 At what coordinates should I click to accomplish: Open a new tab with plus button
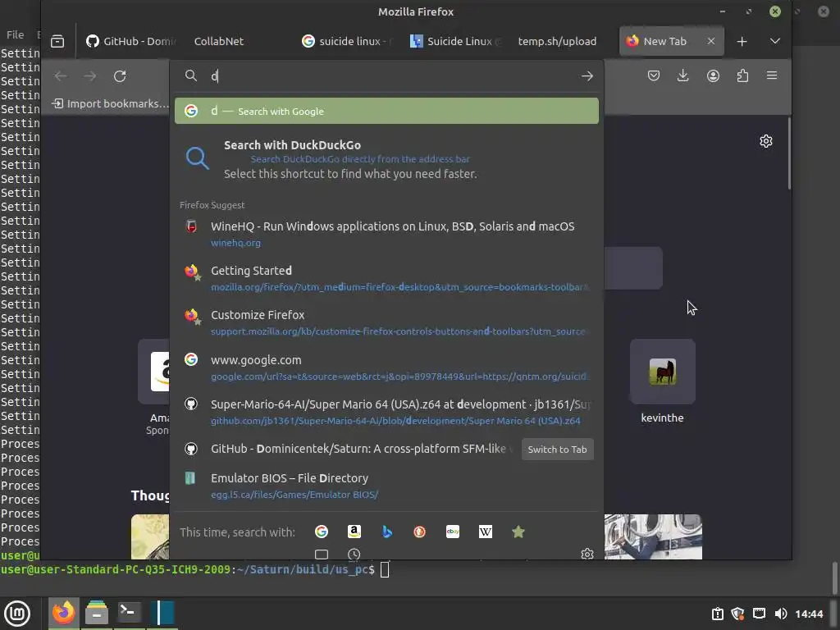[742, 41]
